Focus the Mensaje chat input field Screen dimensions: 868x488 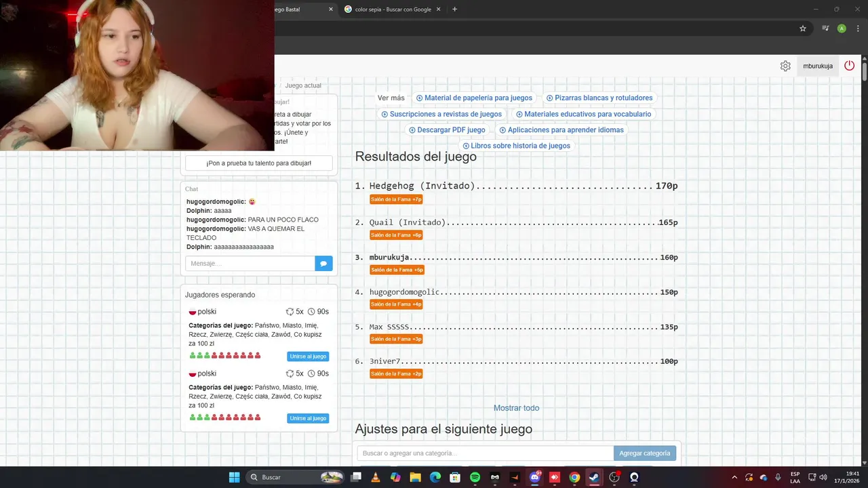point(250,264)
